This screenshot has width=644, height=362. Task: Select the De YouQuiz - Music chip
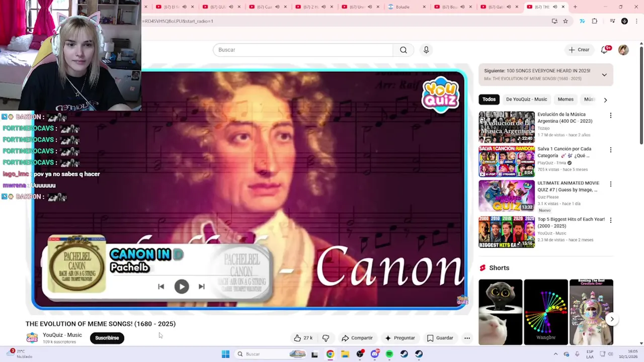click(x=526, y=100)
